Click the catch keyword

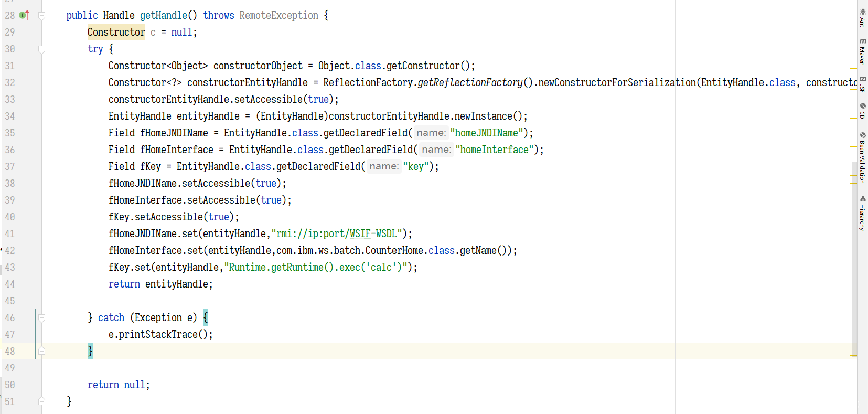pyautogui.click(x=111, y=317)
